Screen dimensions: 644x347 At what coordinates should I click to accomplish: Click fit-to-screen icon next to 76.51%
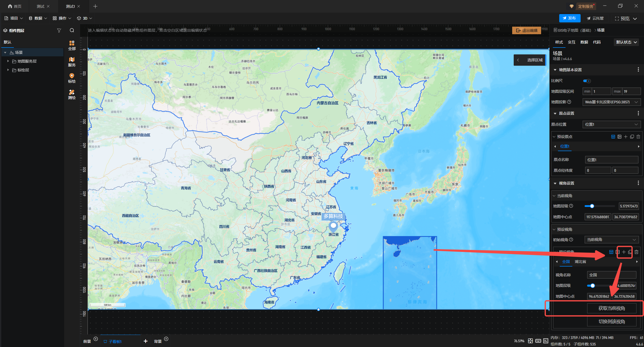[530, 341]
